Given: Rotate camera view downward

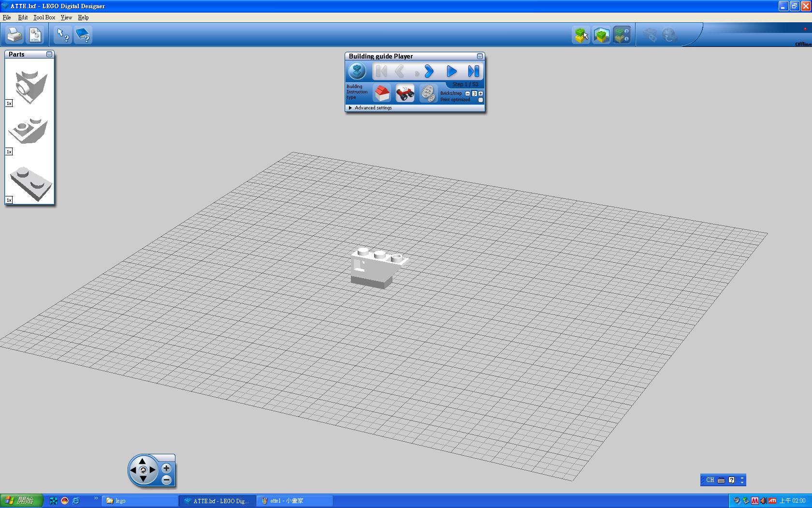Looking at the screenshot, I should click(143, 479).
